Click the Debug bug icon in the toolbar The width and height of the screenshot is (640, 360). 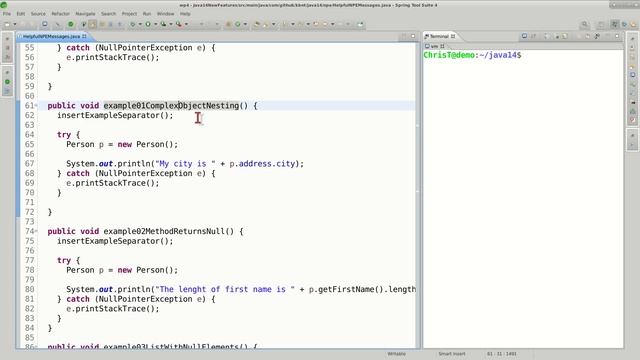[133, 24]
